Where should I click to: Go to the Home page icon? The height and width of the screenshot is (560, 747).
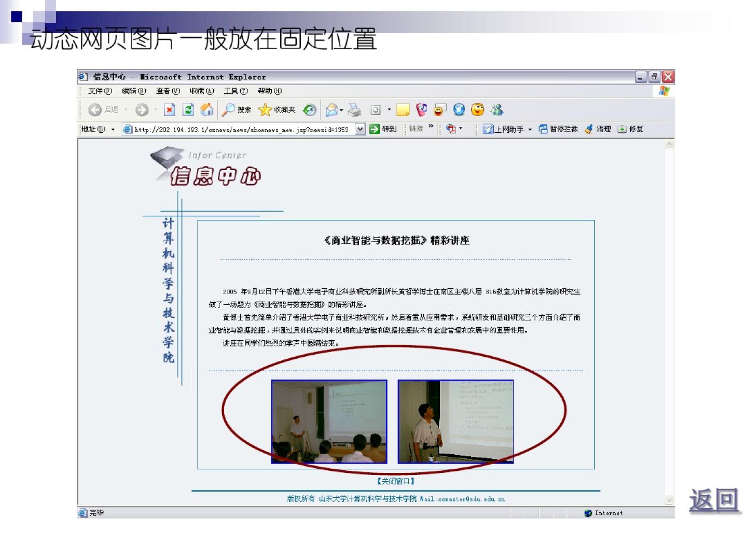[206, 110]
